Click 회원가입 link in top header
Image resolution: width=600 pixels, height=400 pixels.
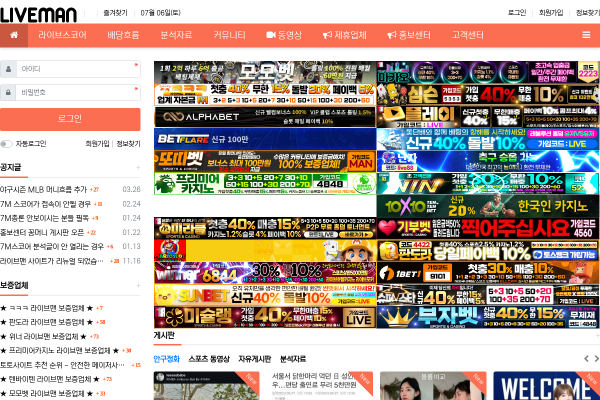551,13
